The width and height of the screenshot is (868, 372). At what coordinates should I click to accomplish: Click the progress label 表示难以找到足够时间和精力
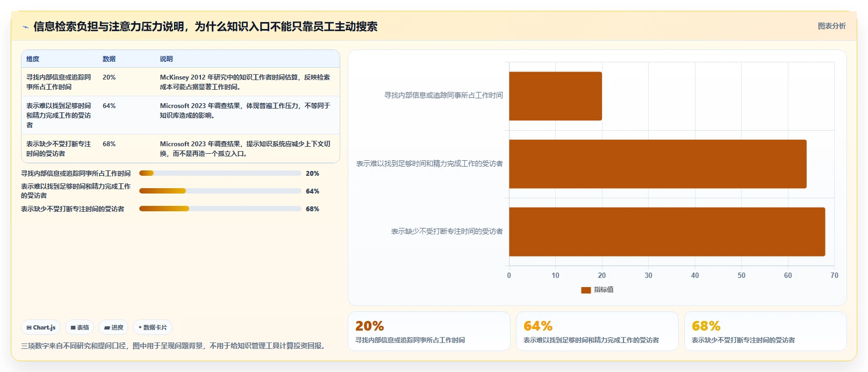(76, 191)
